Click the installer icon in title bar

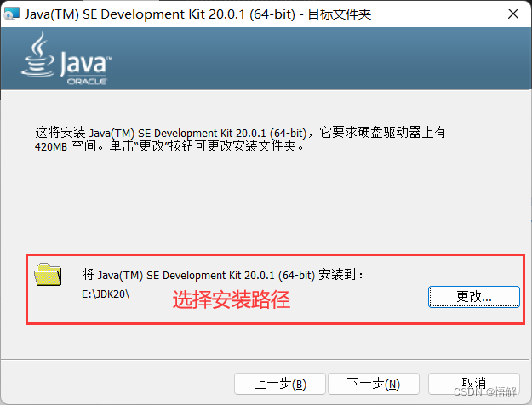coord(12,14)
